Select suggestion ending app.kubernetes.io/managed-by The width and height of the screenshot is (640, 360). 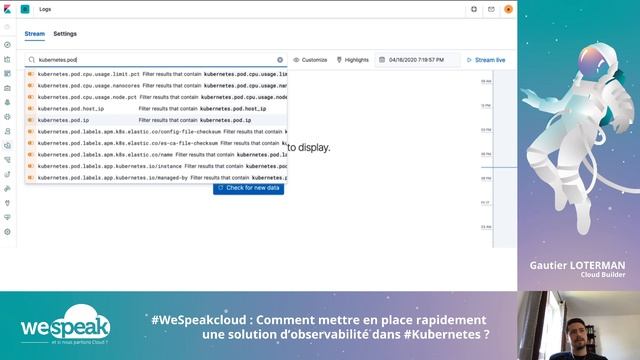click(156, 178)
